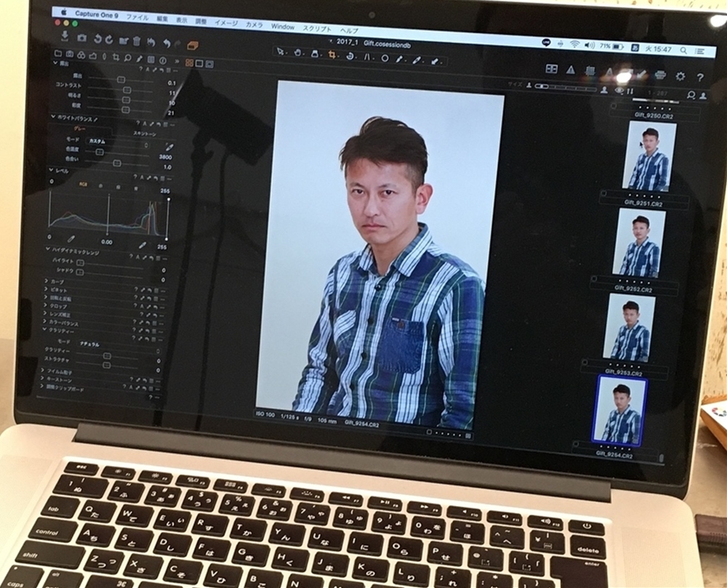Open the スクリプト menu
Viewport: 727px width, 588px height.
point(317,28)
